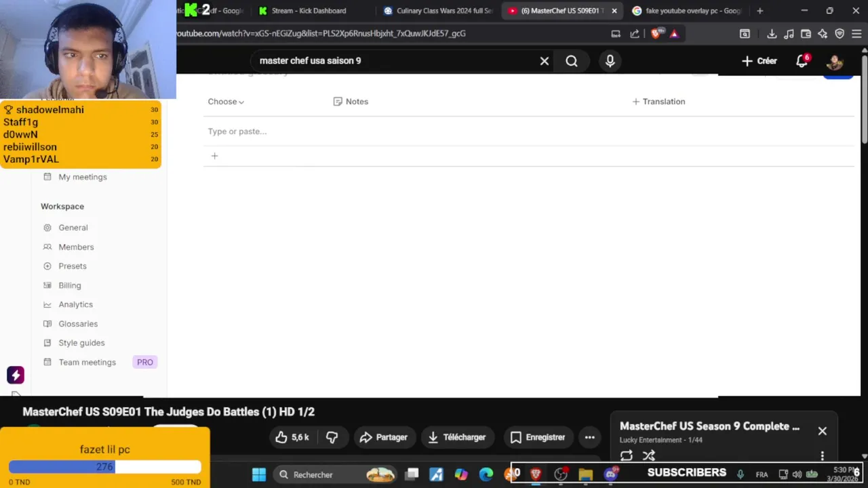Open a new browser tab

759,11
